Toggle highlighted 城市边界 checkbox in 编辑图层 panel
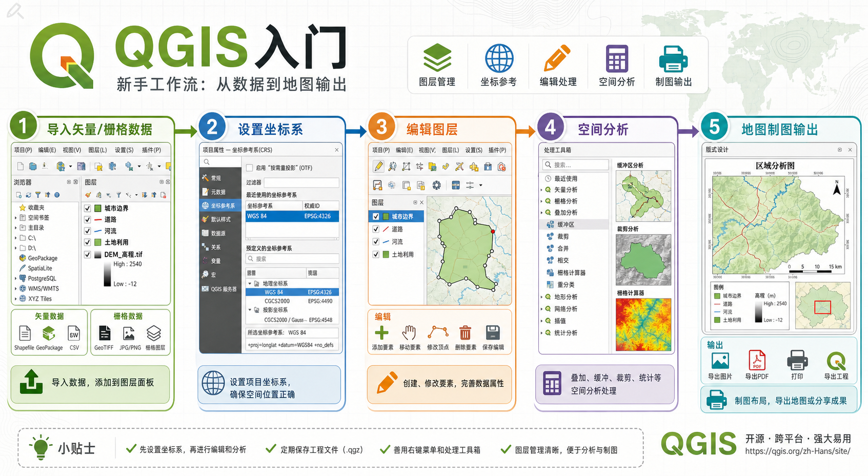Image resolution: width=868 pixels, height=476 pixels. 376,217
